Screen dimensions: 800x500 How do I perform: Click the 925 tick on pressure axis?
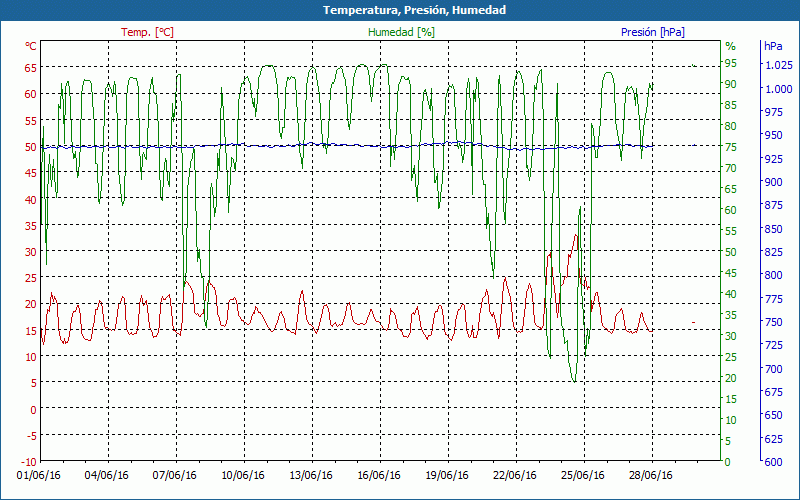pos(773,159)
